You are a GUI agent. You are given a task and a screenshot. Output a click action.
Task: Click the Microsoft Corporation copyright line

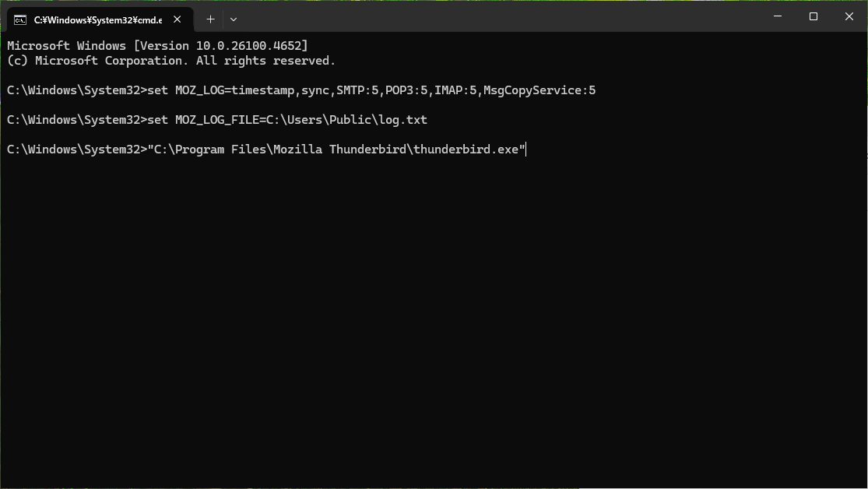(171, 61)
